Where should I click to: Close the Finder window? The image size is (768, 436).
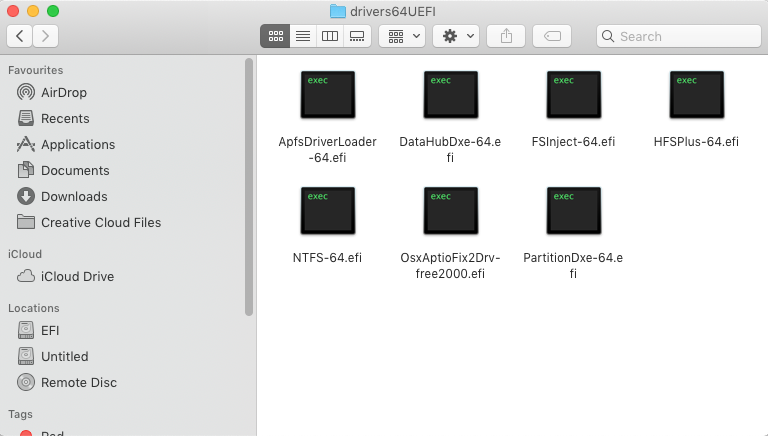(13, 11)
